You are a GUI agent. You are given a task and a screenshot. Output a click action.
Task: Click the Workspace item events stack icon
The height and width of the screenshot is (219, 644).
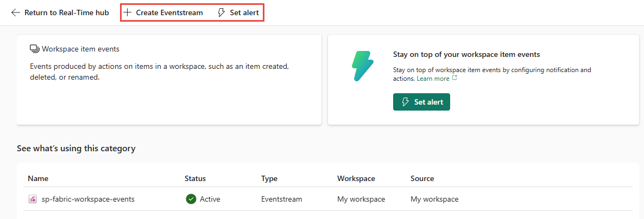34,49
